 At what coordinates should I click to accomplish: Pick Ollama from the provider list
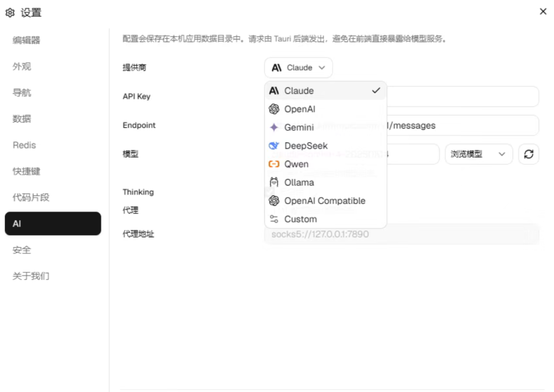[x=325, y=182]
